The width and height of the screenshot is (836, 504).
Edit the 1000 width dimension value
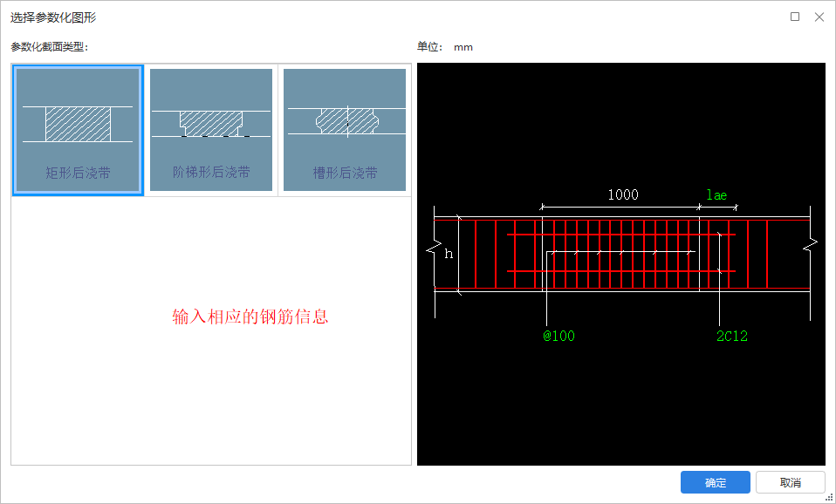pos(623,194)
